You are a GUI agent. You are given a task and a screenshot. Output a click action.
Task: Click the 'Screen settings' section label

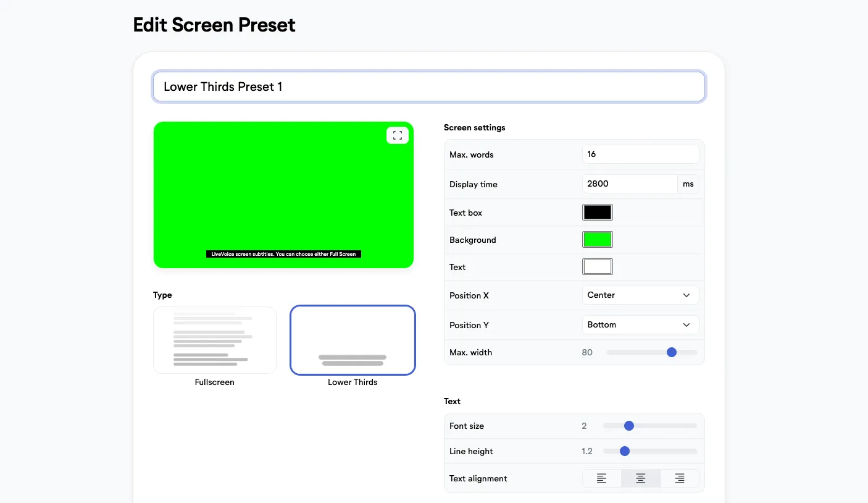point(474,127)
